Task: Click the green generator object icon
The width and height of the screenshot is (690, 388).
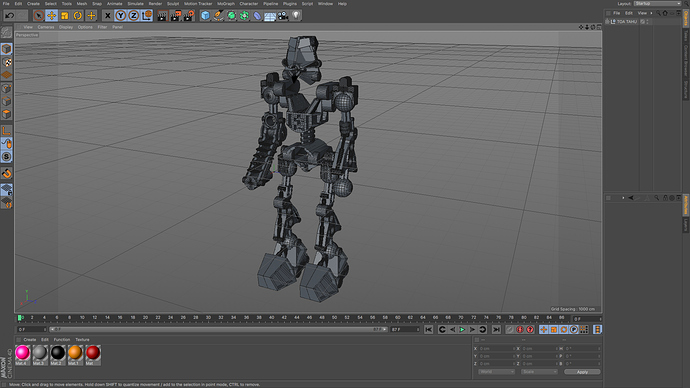Action: 231,16
